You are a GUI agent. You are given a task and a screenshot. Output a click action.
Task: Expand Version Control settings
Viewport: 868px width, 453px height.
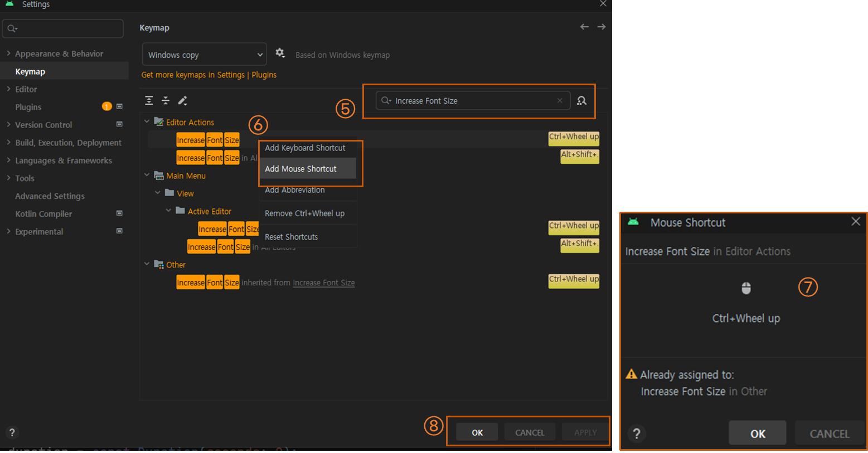click(x=8, y=125)
